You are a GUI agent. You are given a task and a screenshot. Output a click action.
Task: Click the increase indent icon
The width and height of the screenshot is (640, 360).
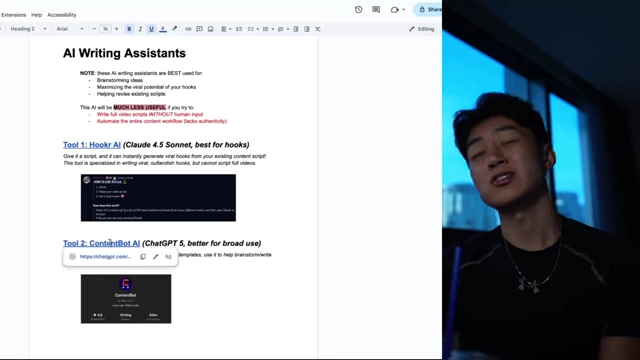pyautogui.click(x=307, y=29)
